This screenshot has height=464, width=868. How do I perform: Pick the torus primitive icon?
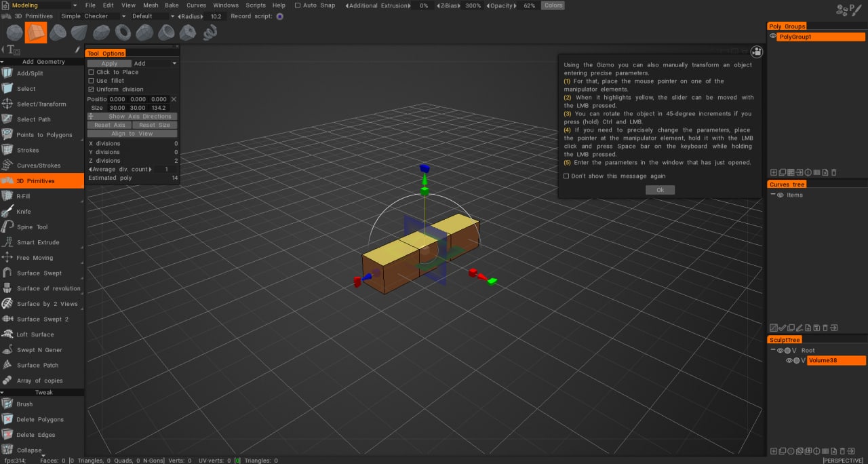tap(123, 32)
